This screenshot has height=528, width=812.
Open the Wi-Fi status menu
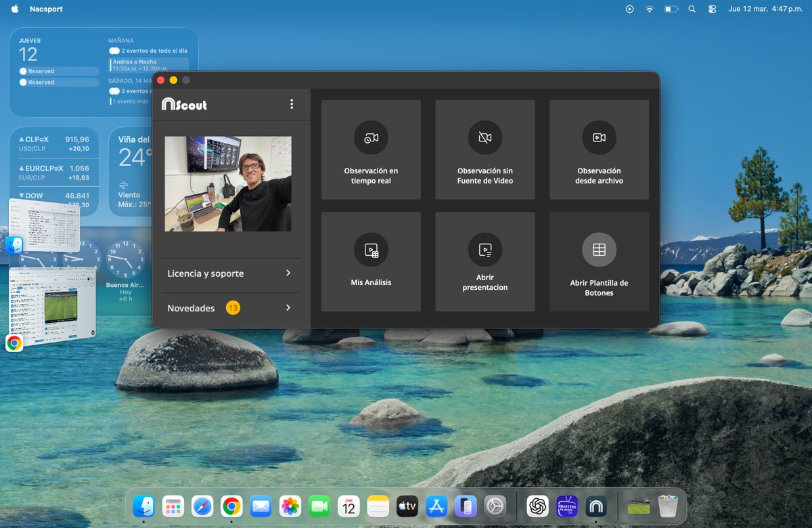(650, 9)
